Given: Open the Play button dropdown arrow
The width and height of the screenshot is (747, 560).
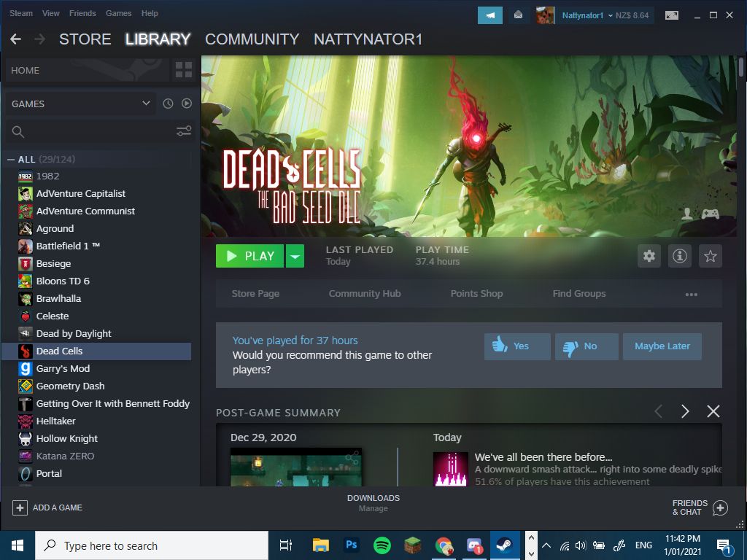Looking at the screenshot, I should [x=295, y=256].
